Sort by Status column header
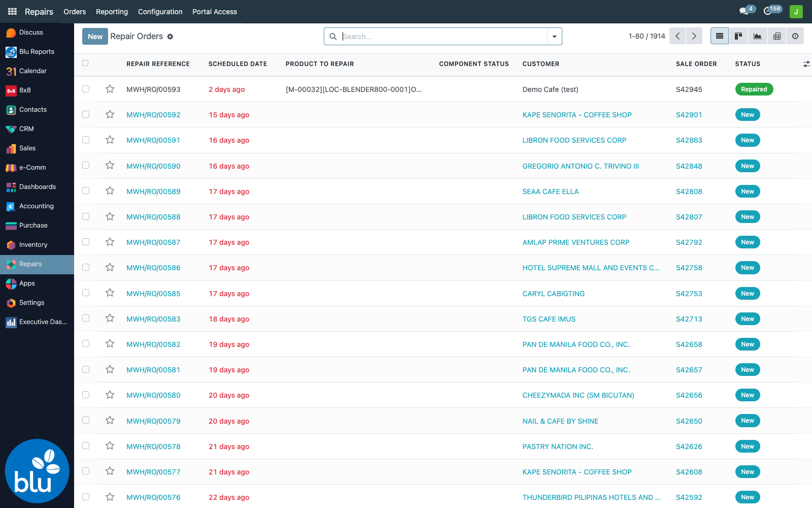Screen dimensions: 812x508 [748, 64]
